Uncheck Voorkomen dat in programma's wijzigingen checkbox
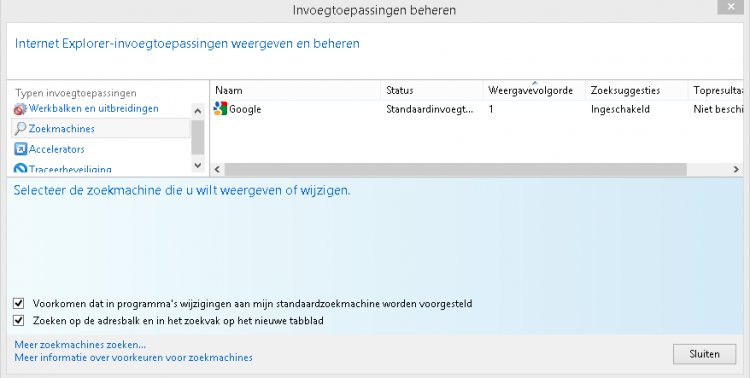750x378 pixels. click(19, 303)
